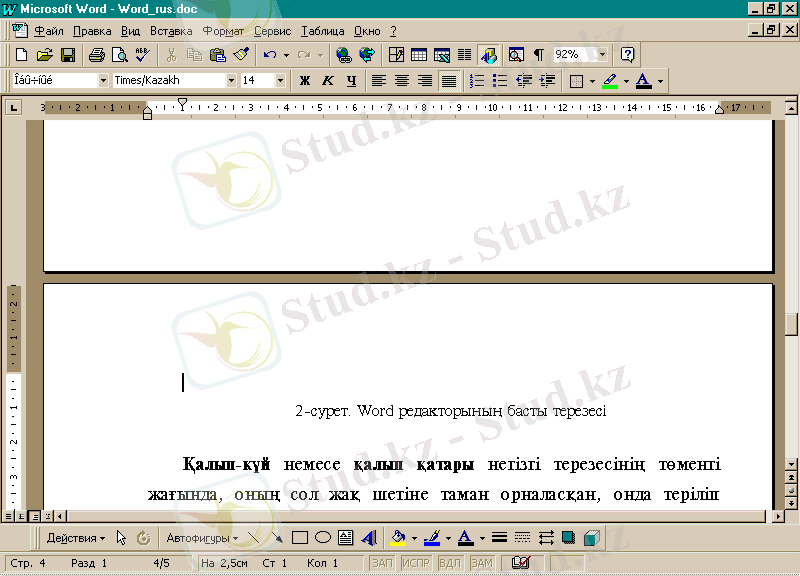Align text to the left
Screen dimensions: 800x576
click(x=379, y=81)
